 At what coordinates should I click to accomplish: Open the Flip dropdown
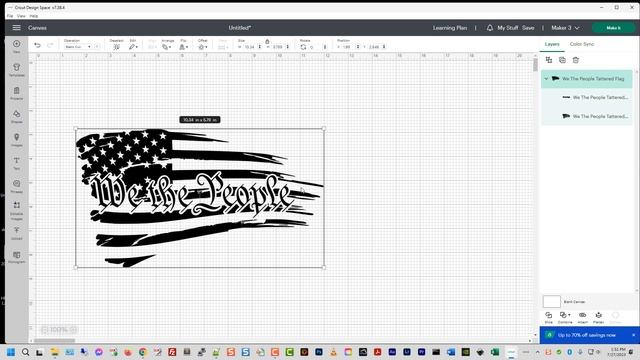[184, 47]
